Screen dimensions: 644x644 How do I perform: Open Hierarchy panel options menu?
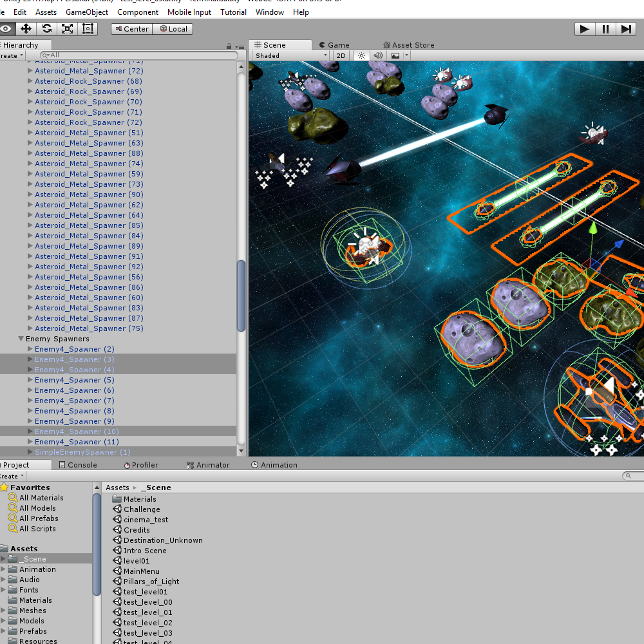pos(240,47)
